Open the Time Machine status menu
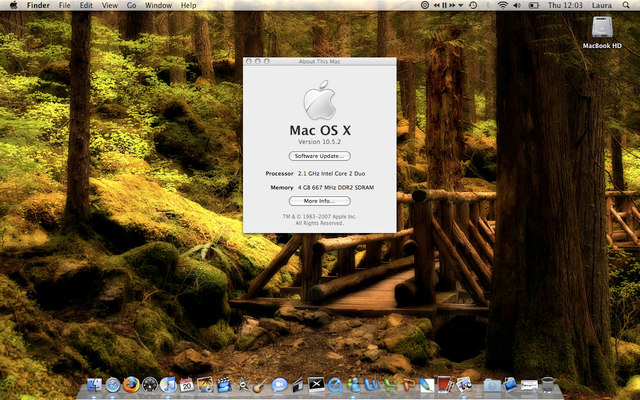The width and height of the screenshot is (640, 400). (x=474, y=6)
